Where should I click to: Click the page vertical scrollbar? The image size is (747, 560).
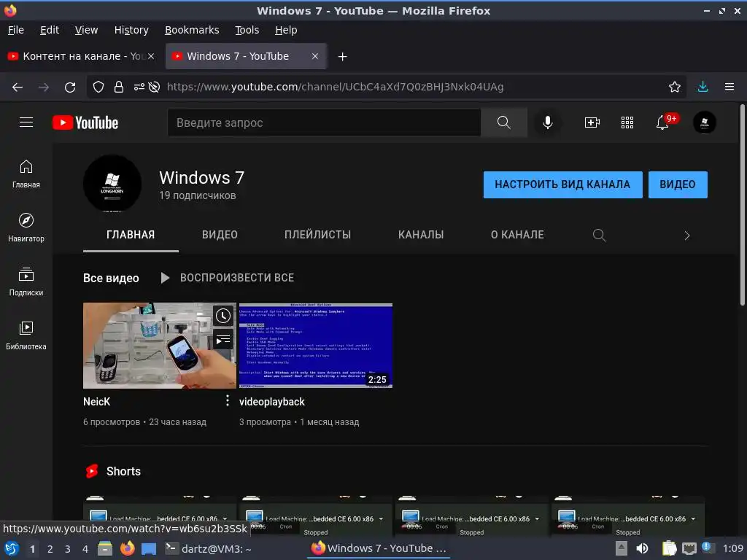click(x=742, y=205)
